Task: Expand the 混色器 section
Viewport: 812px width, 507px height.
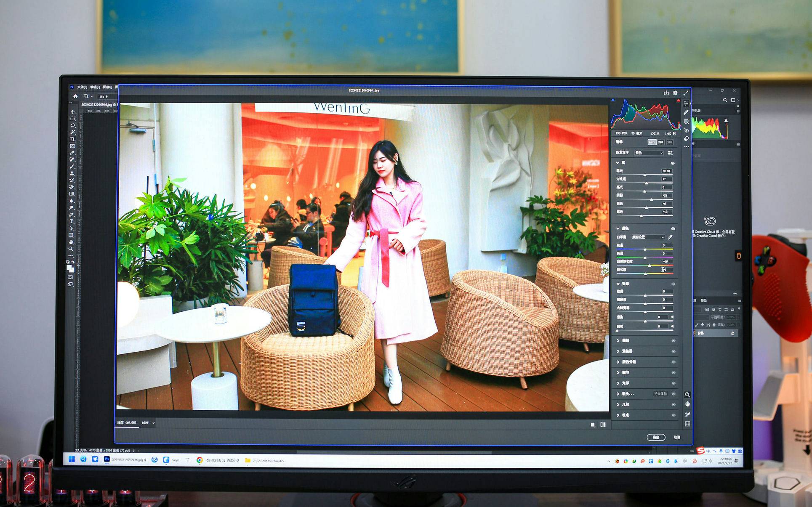Action: [627, 351]
